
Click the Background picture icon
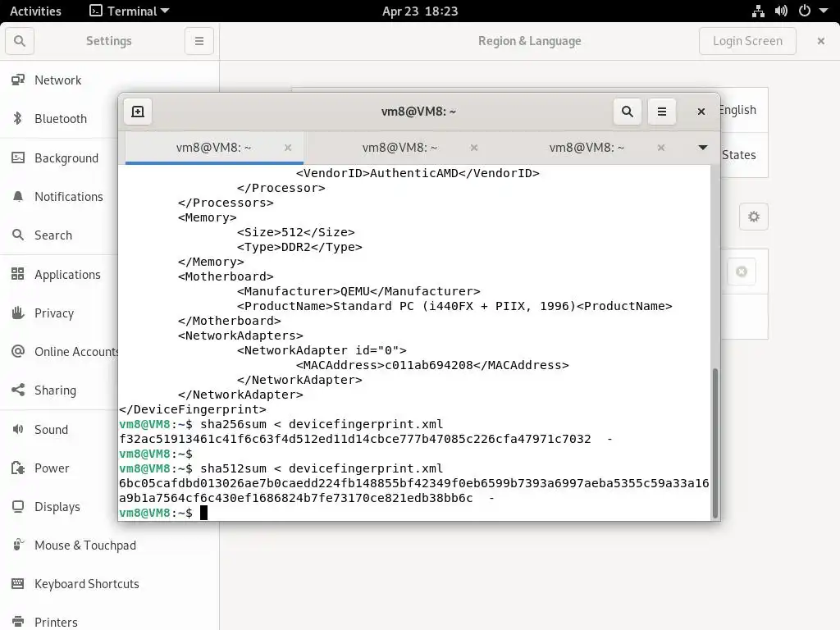[18, 158]
